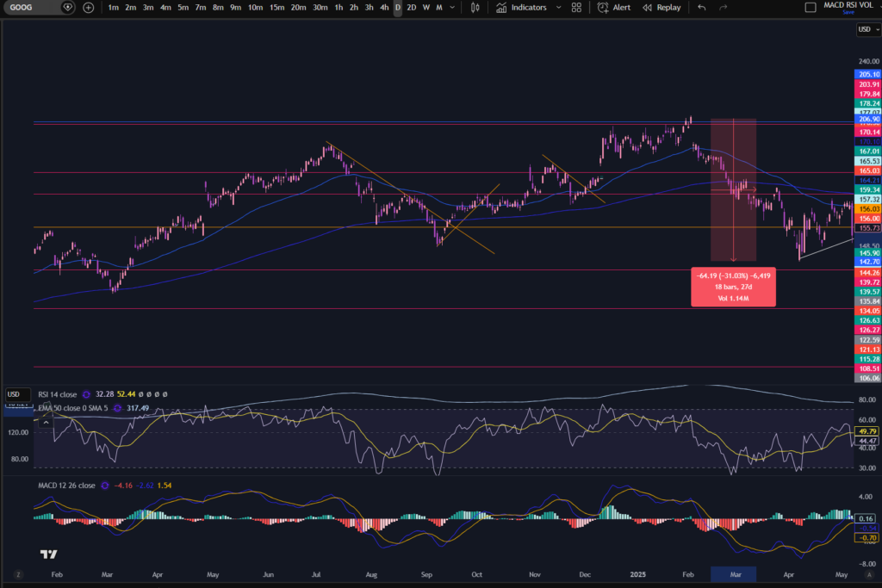This screenshot has width=882, height=588.
Task: Choose the 4h timeframe
Action: [383, 7]
